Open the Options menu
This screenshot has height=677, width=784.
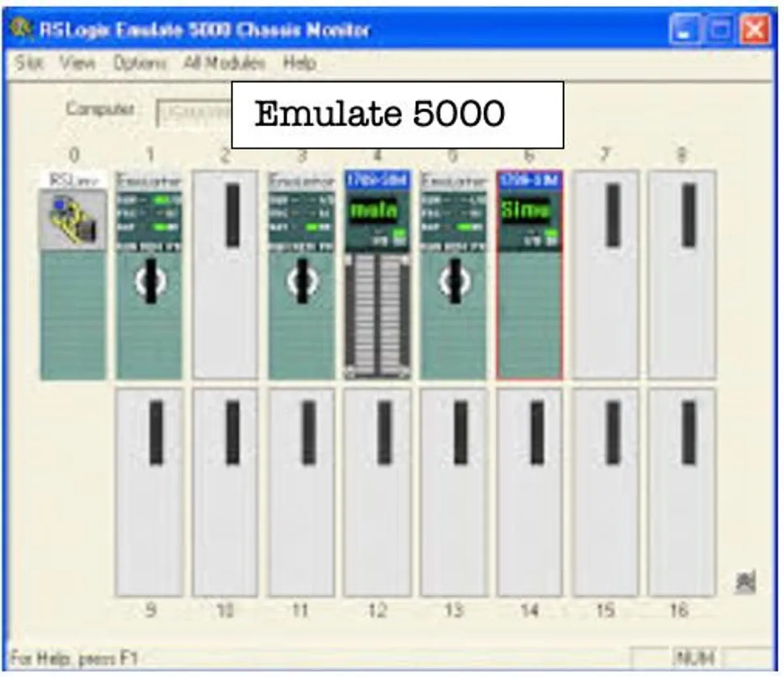point(140,63)
